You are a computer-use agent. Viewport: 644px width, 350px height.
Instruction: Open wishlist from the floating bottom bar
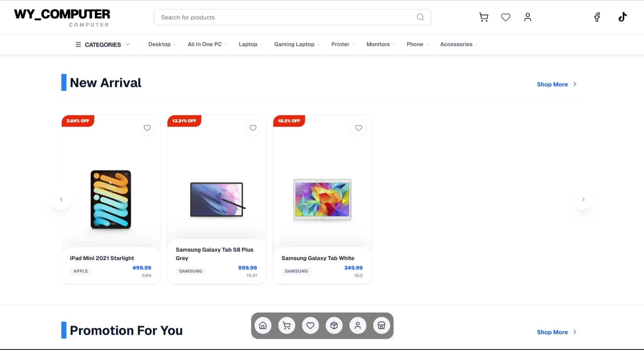(x=310, y=326)
